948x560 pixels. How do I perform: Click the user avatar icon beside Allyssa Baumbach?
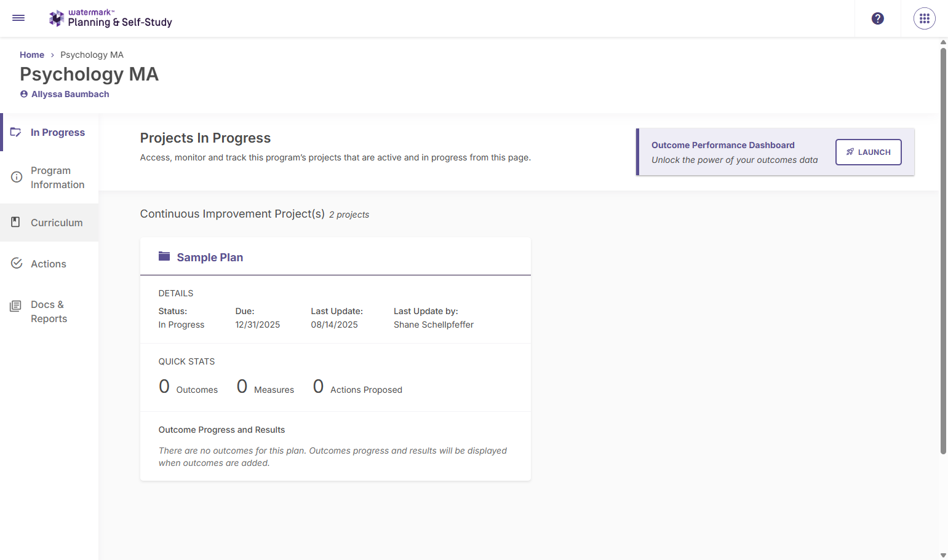click(x=24, y=94)
